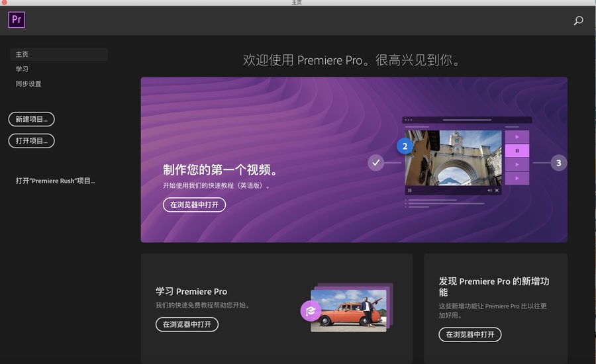This screenshot has height=364, width=596.
Task: Click the arch video preview thumbnail
Action: pyautogui.click(x=453, y=158)
